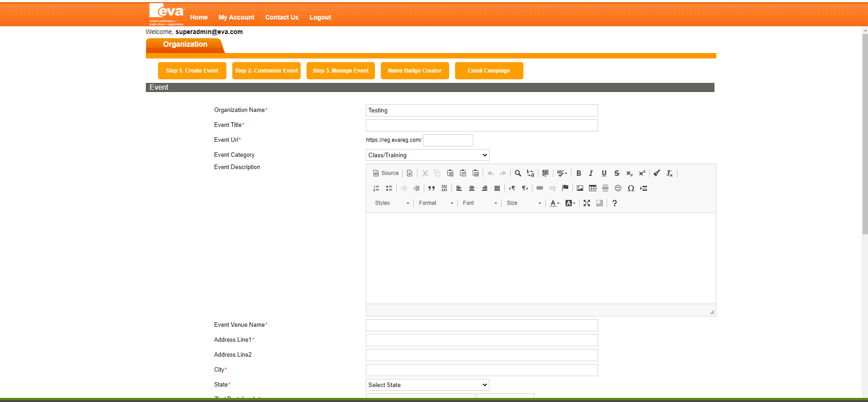The width and height of the screenshot is (868, 402).
Task: Open the spell check dropdown
Action: pyautogui.click(x=562, y=173)
